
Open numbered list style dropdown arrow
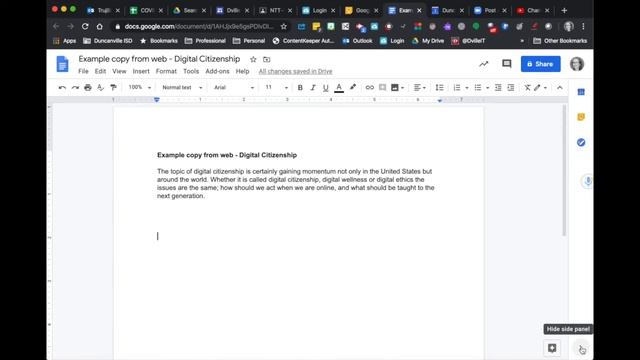click(467, 88)
